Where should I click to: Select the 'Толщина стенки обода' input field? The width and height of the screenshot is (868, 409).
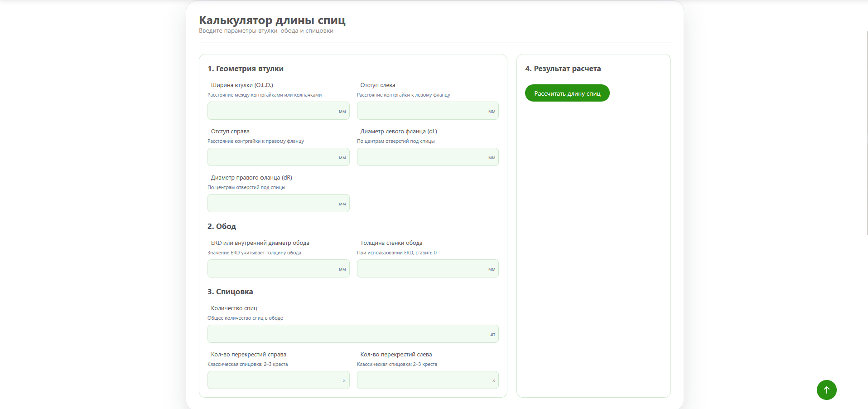point(421,268)
